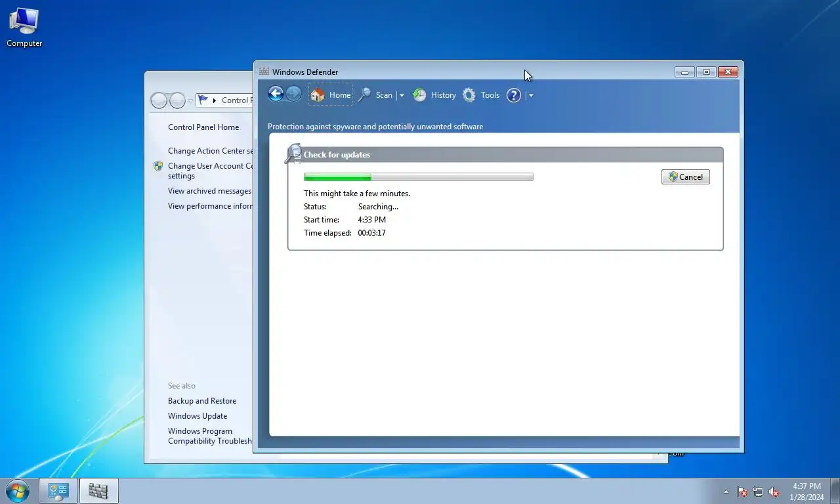Open Backup and Restore link
Image resolution: width=840 pixels, height=504 pixels.
tap(202, 401)
